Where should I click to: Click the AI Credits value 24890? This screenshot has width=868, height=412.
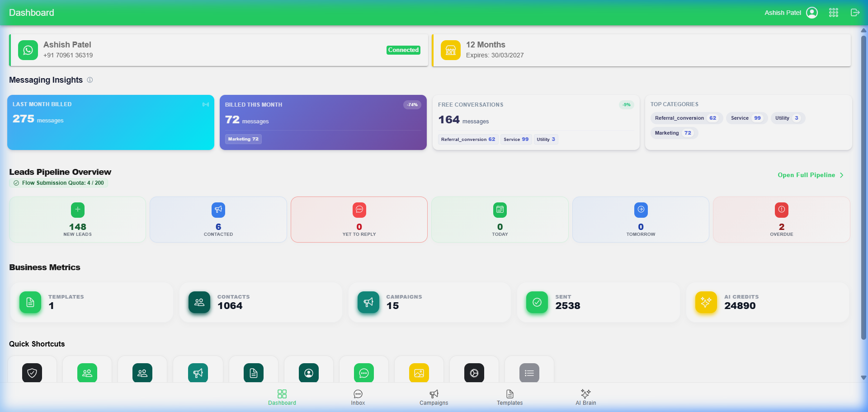point(740,306)
